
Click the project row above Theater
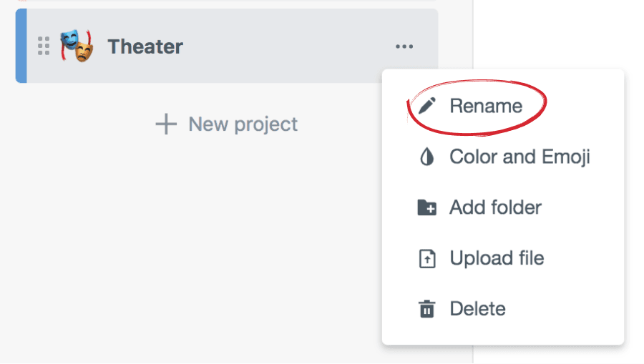click(x=226, y=2)
